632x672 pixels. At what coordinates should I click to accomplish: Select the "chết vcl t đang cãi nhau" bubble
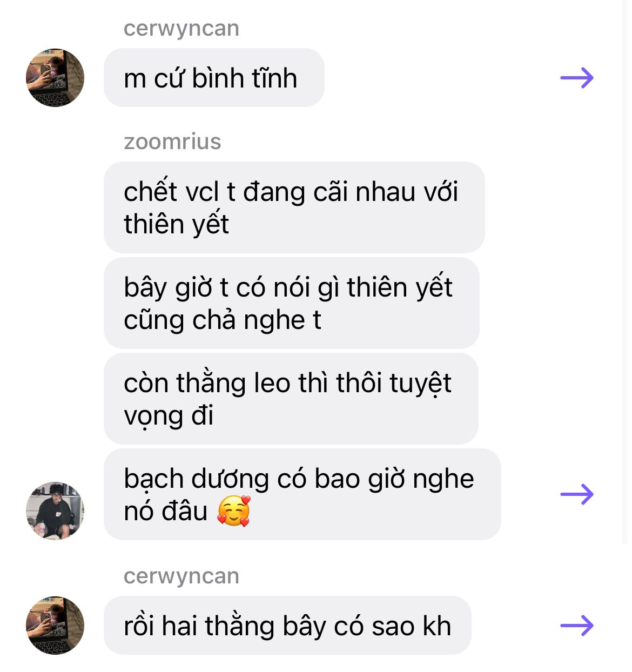coord(294,207)
